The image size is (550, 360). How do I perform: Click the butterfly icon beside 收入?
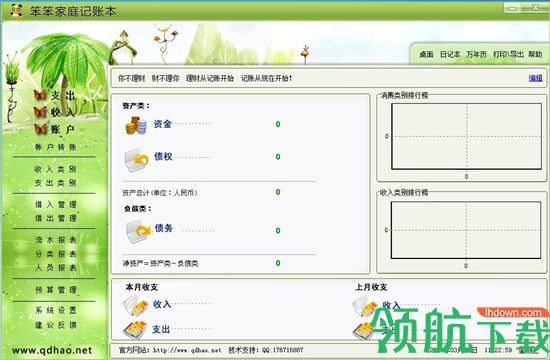point(40,112)
